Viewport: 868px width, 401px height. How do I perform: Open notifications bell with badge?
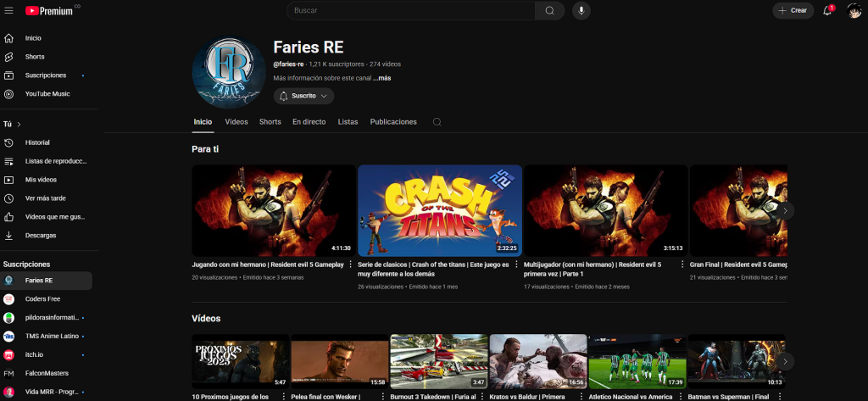(x=827, y=10)
